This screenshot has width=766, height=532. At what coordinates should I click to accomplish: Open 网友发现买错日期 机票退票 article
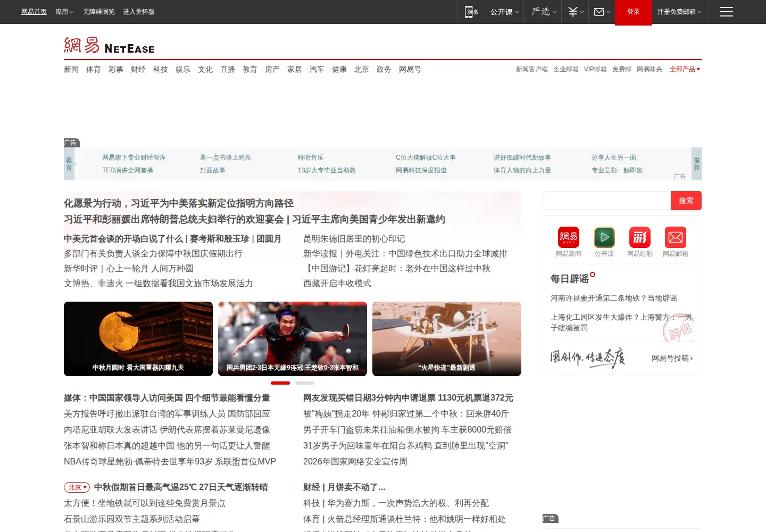[408, 398]
